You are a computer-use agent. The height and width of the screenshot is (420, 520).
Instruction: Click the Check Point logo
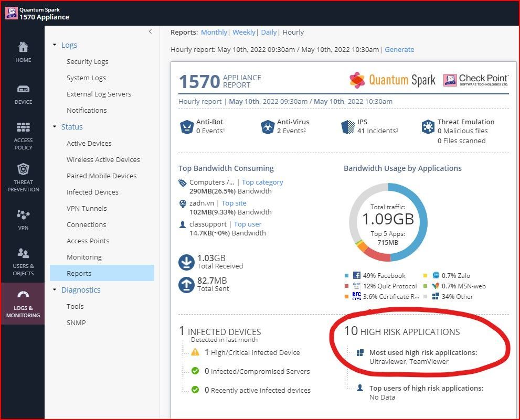coord(475,80)
